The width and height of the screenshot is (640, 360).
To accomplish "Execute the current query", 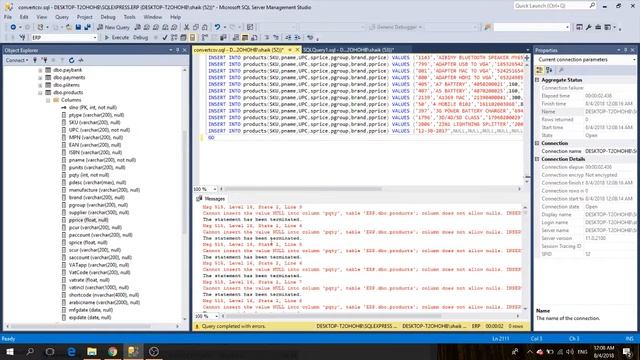I will click(x=117, y=38).
